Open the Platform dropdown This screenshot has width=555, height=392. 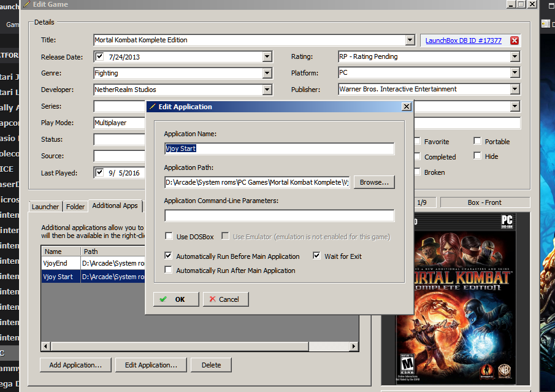pos(515,73)
